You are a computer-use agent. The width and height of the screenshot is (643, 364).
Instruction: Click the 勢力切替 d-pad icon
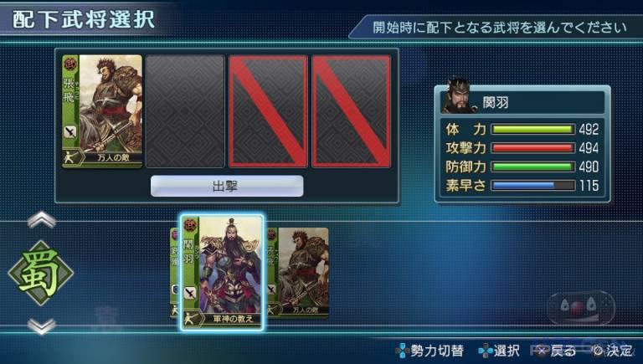point(402,351)
